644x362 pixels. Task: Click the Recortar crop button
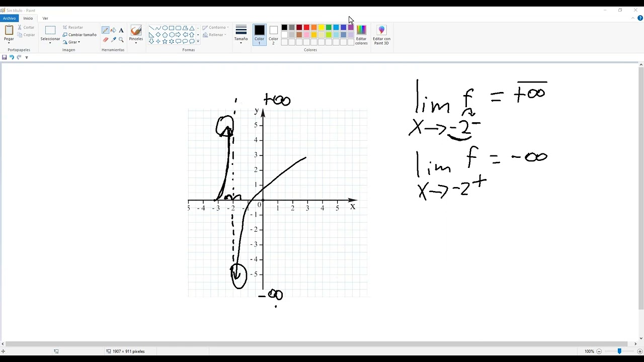tap(73, 27)
